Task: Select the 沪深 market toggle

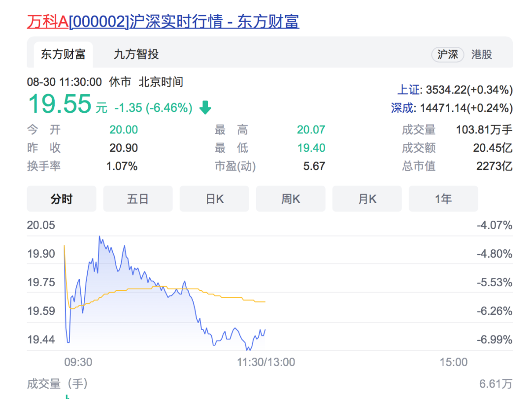Action: coord(447,54)
